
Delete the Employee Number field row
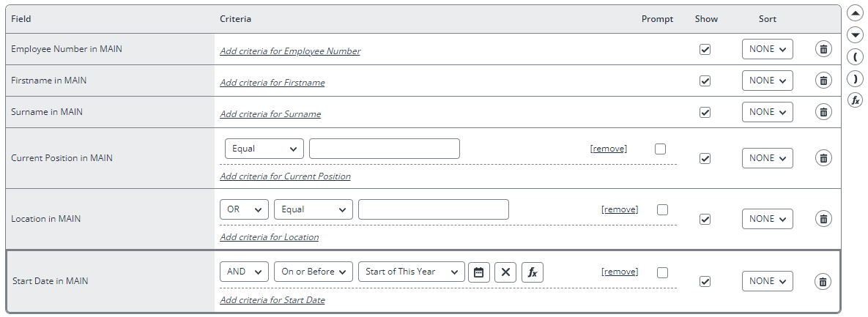(x=823, y=49)
